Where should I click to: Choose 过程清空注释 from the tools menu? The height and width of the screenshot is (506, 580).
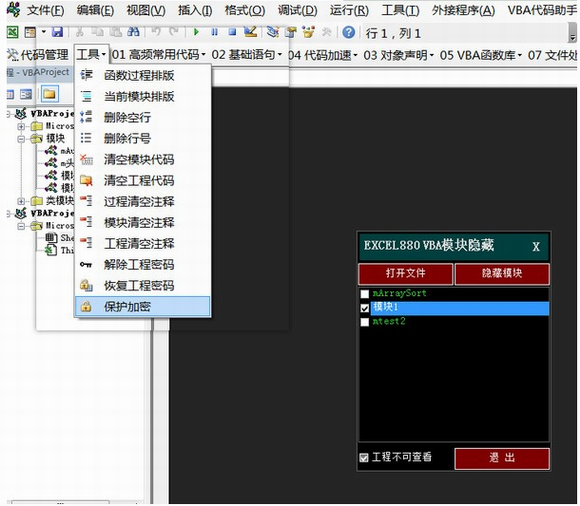coord(143,202)
